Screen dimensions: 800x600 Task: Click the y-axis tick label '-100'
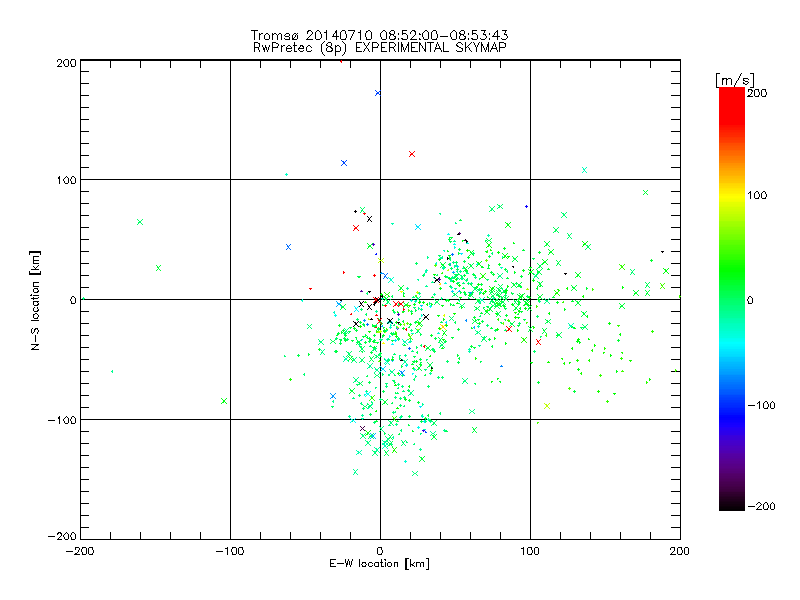(62, 420)
